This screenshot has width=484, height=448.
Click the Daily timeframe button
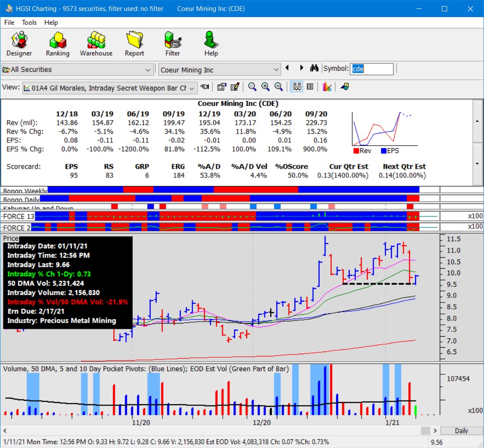coord(462,431)
